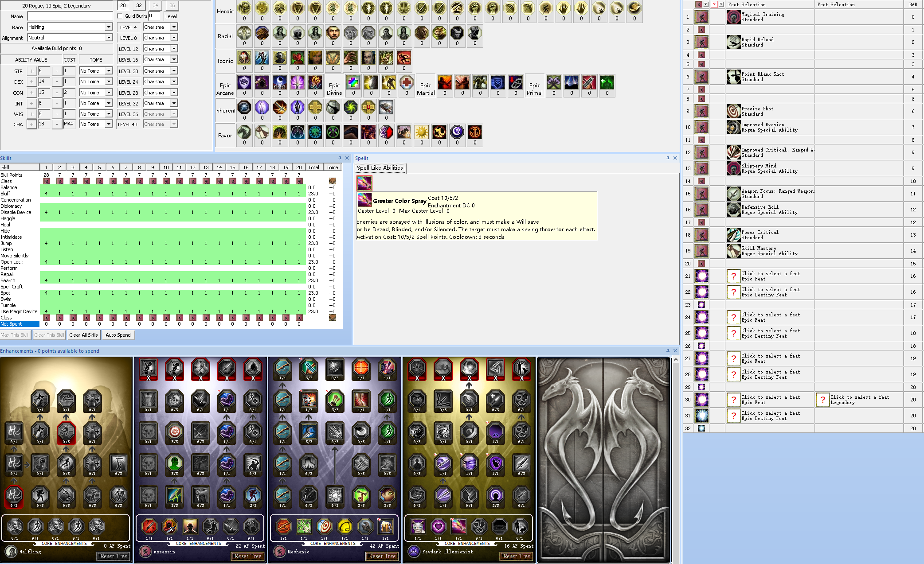Select the level 28 button
The image size is (924, 564).
coord(123,5)
